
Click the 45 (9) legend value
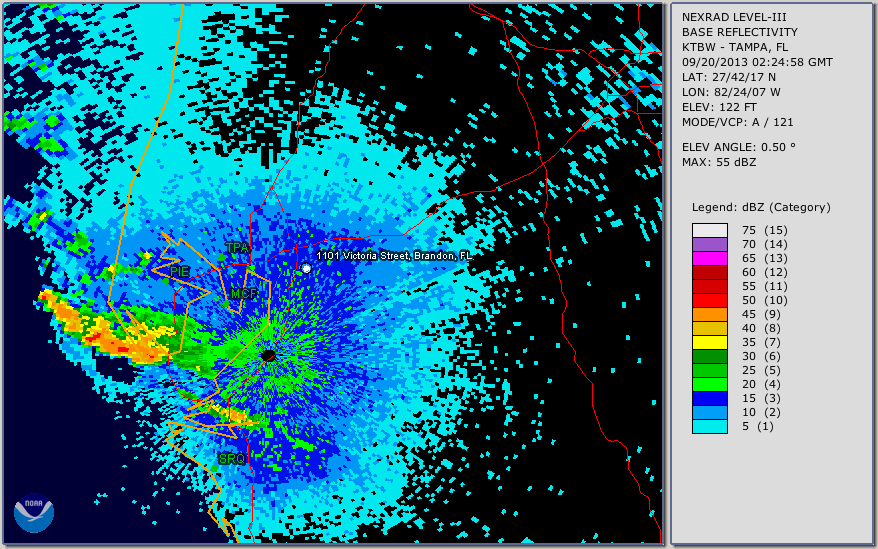coord(762,314)
